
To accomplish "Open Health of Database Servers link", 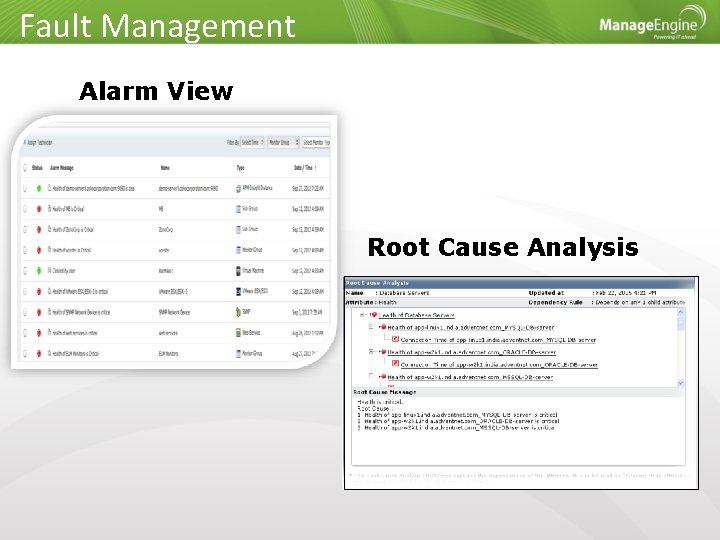I will 416,315.
